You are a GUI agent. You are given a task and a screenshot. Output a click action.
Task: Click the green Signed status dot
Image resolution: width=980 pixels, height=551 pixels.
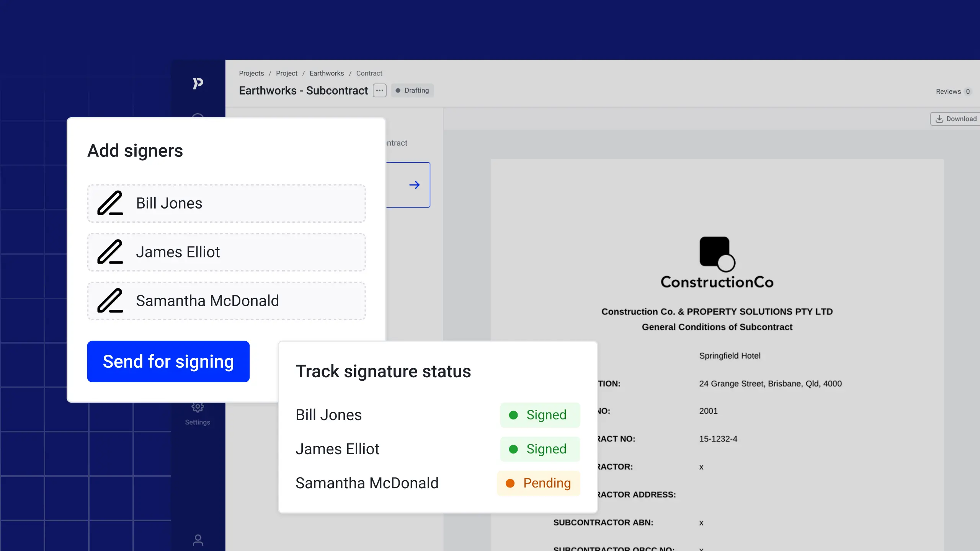coord(513,415)
